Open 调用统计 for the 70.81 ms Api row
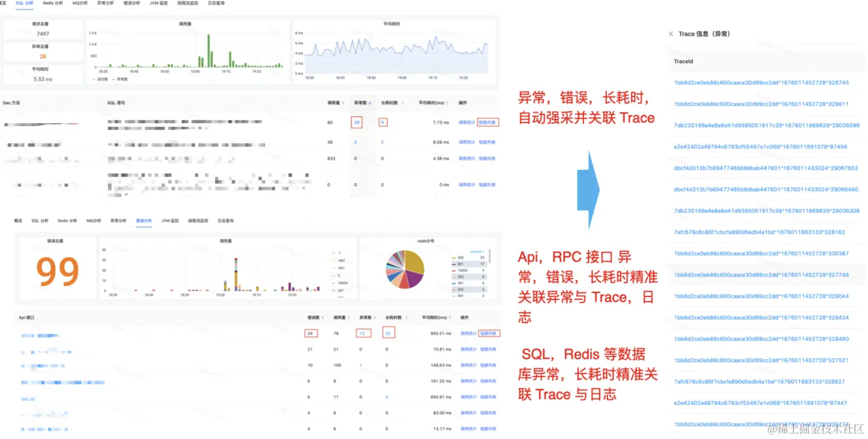This screenshot has width=868, height=439. click(x=469, y=349)
